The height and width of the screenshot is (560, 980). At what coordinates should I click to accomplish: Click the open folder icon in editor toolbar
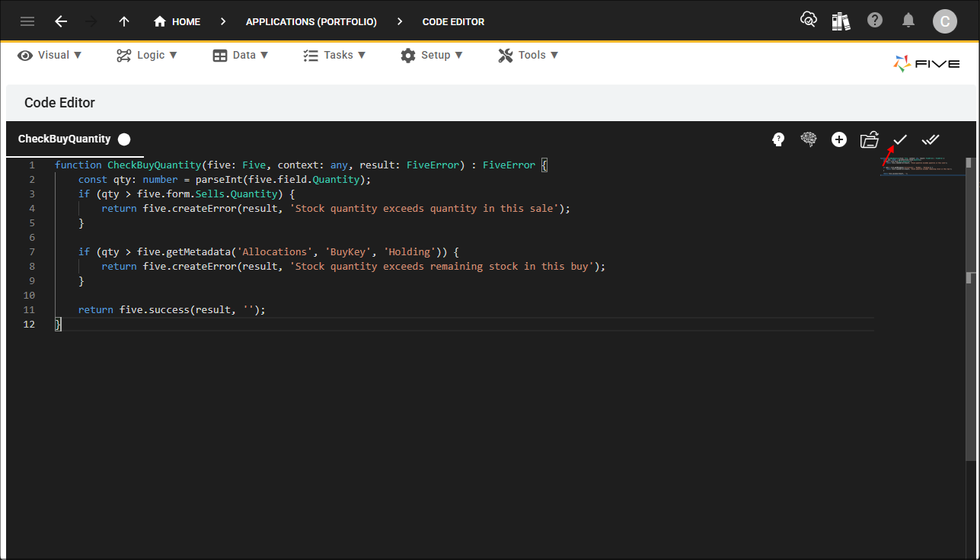point(869,139)
